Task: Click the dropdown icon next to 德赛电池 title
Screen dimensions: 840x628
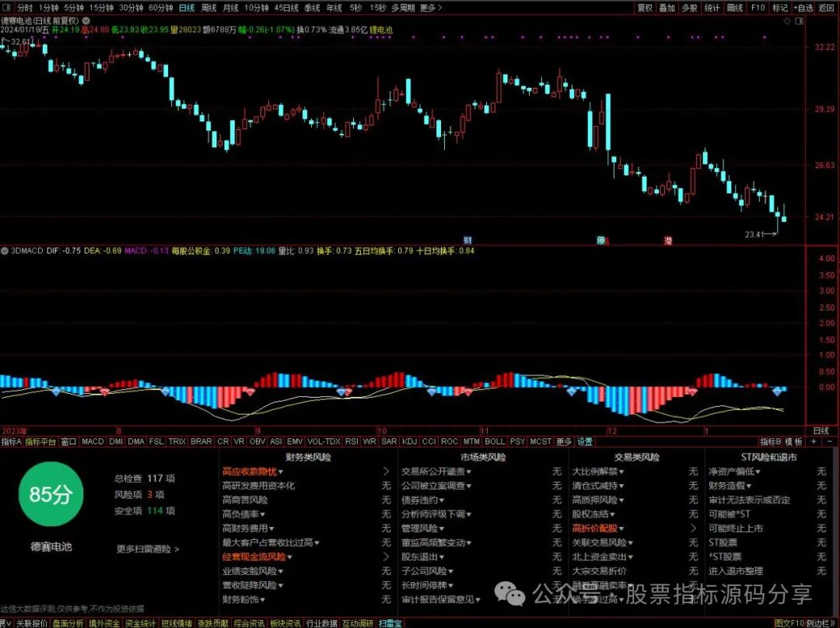Action: click(86, 21)
